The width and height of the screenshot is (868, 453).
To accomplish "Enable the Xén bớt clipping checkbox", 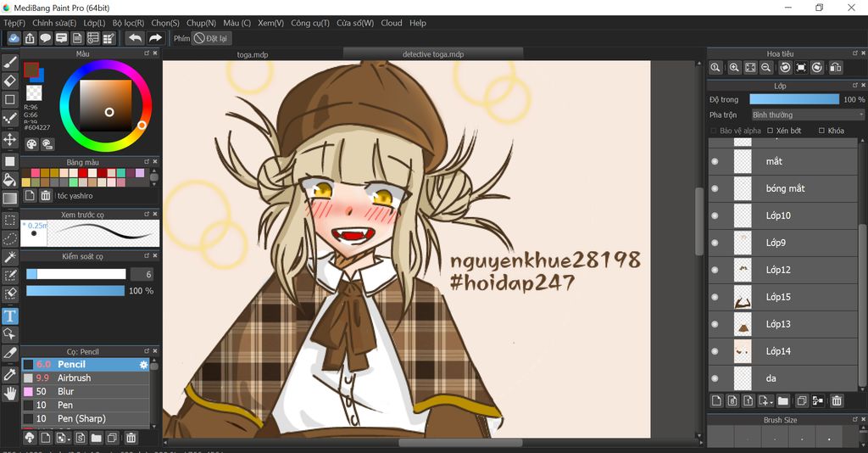I will [x=770, y=131].
